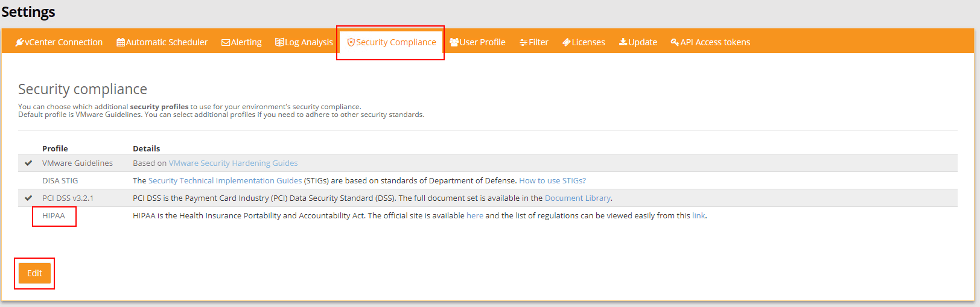The image size is (980, 307).
Task: Open VMware Security Hardening Guides link
Action: point(233,163)
